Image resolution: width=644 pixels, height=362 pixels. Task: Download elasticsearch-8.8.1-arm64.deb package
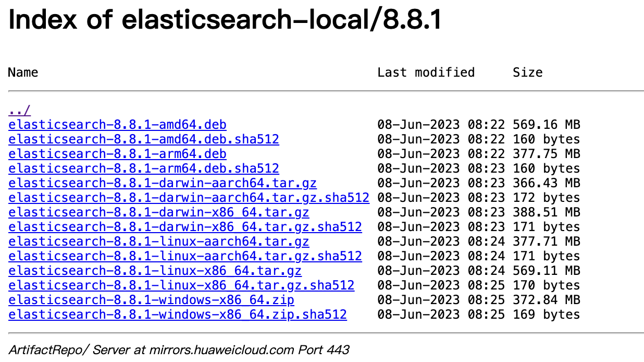click(117, 154)
